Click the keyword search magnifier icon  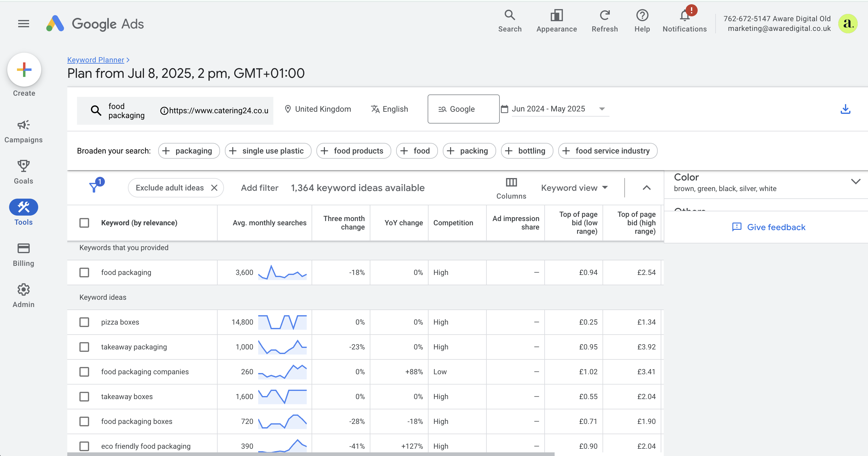[x=96, y=111]
